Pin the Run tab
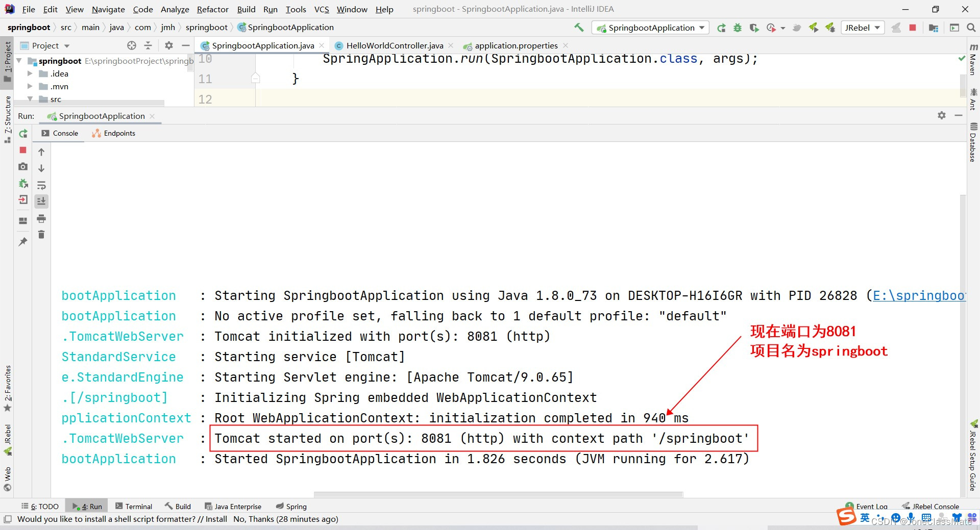The image size is (980, 530). click(x=23, y=242)
